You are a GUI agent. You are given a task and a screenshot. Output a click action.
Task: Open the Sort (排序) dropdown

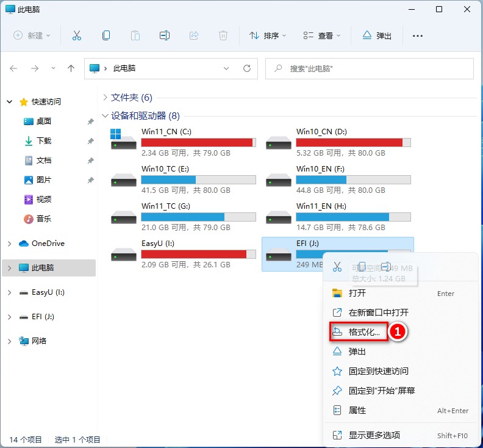268,35
